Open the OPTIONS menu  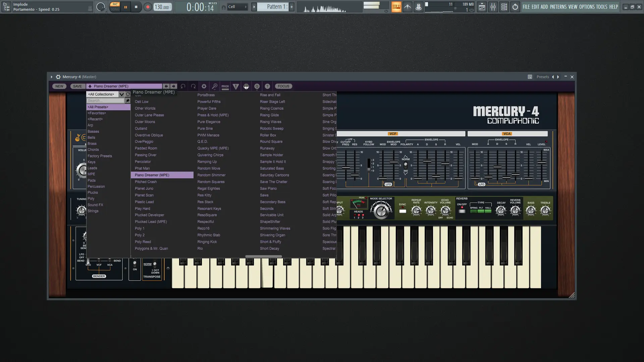pos(587,7)
